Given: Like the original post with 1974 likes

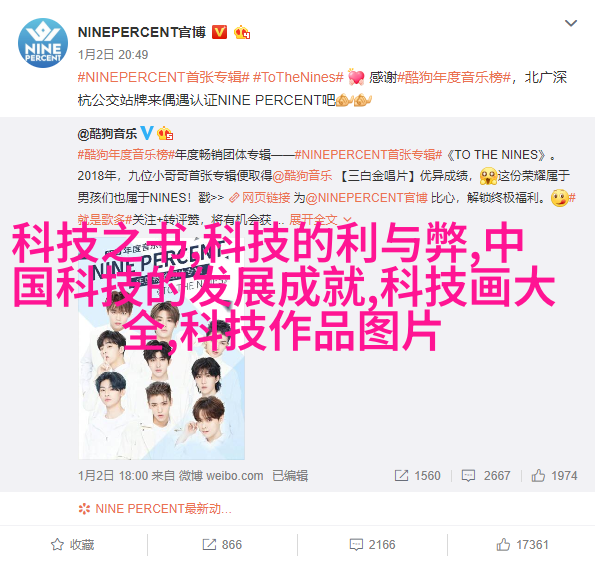Looking at the screenshot, I should 554,475.
